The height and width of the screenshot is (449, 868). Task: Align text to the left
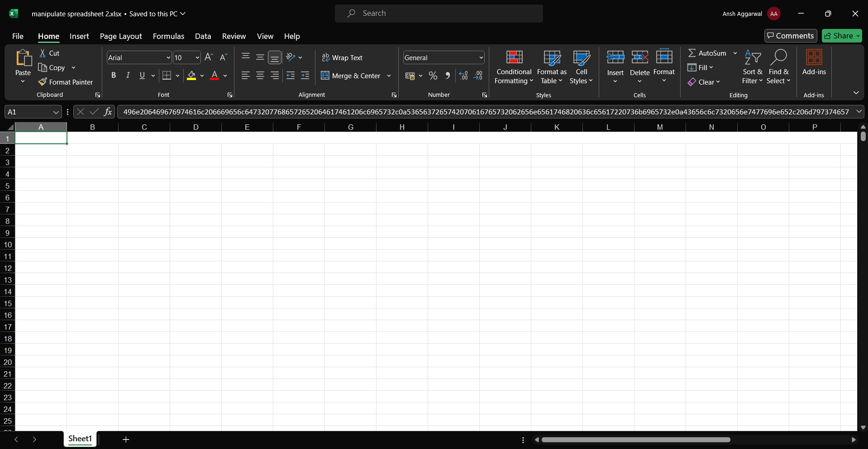(245, 76)
